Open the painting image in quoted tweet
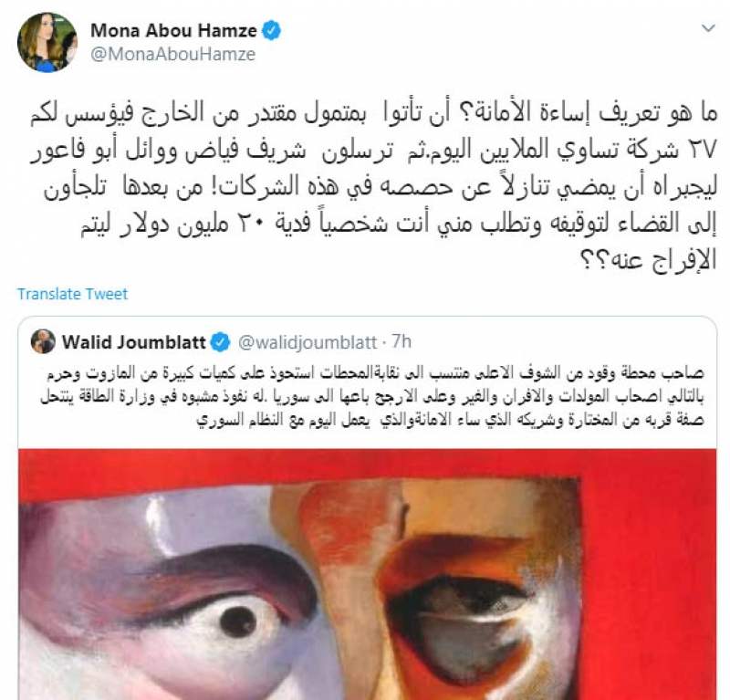The width and height of the screenshot is (730, 700). coord(368,574)
